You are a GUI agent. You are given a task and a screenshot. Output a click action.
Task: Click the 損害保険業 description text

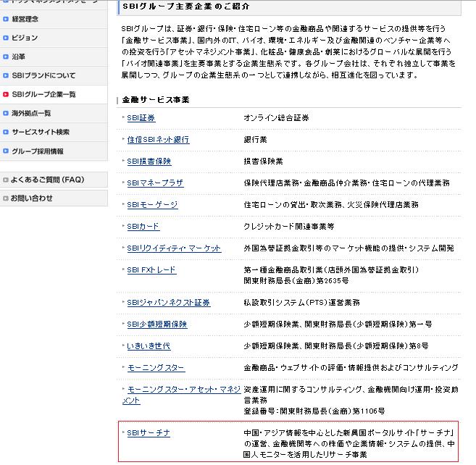pyautogui.click(x=263, y=162)
